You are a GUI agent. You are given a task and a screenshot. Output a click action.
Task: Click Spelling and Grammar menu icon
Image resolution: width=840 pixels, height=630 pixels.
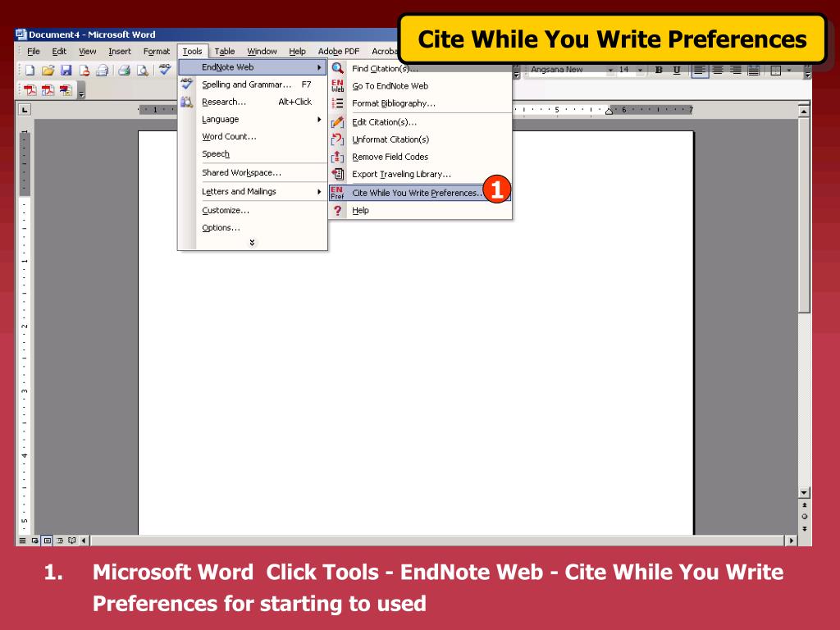(x=186, y=84)
